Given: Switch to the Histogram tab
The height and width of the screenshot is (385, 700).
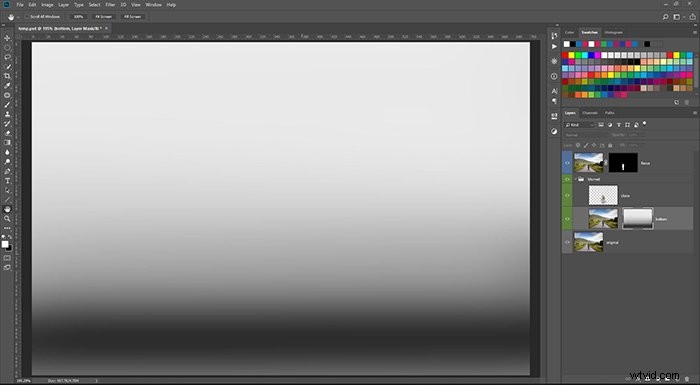Looking at the screenshot, I should [x=613, y=33].
